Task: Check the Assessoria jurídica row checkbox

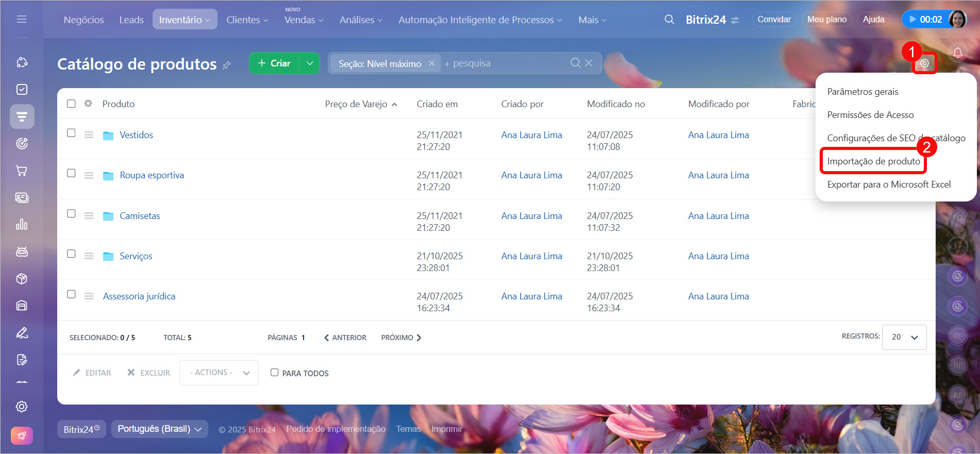Action: pyautogui.click(x=71, y=294)
